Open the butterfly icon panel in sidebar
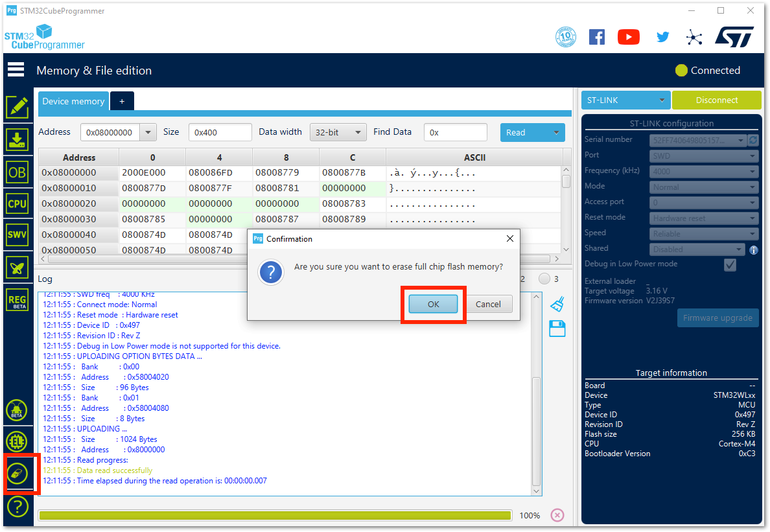This screenshot has width=770, height=532. (x=17, y=268)
